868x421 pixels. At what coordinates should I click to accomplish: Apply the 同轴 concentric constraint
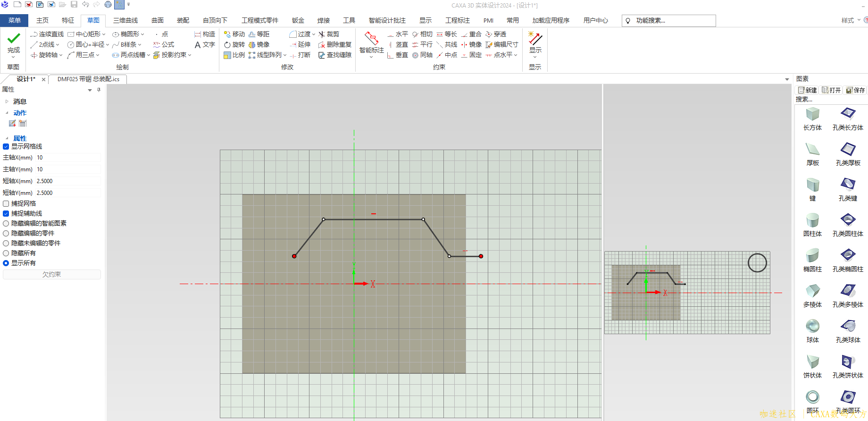click(x=422, y=55)
